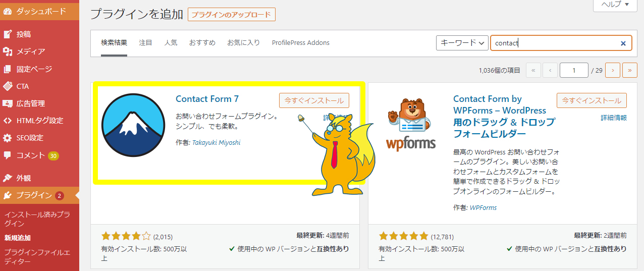Click the first page « pagination button
The height and width of the screenshot is (271, 644).
coord(533,71)
